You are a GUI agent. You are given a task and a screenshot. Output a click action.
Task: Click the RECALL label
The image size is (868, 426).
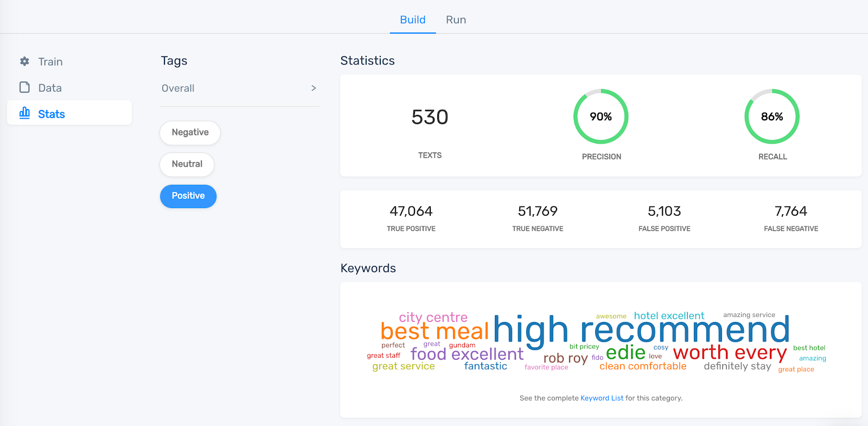click(x=773, y=157)
